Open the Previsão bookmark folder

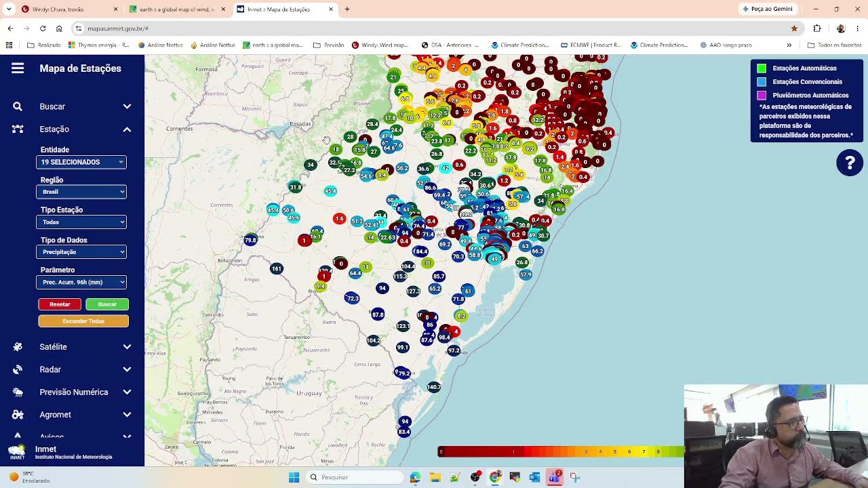click(329, 45)
